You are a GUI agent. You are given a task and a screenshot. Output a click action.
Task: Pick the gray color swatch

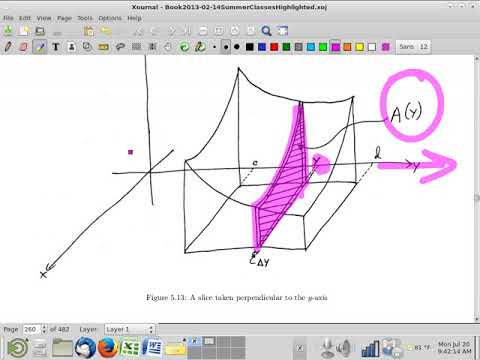click(x=298, y=47)
